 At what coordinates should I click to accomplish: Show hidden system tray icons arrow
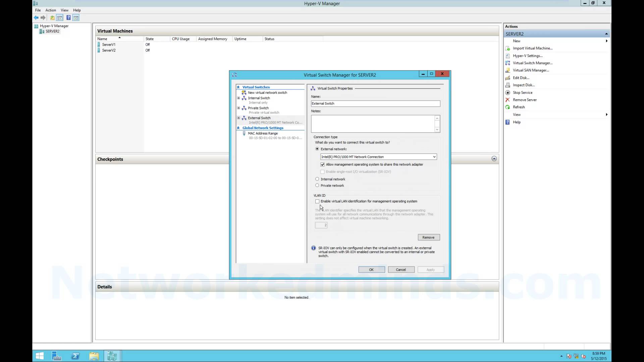click(561, 356)
